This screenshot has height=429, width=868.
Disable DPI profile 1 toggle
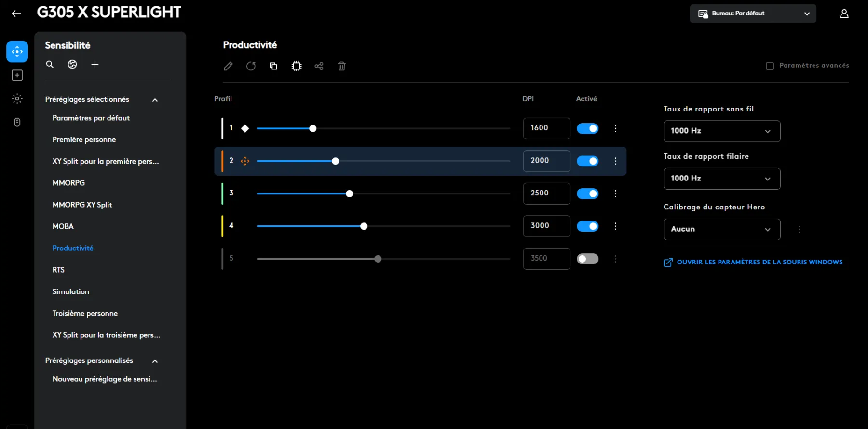[587, 128]
